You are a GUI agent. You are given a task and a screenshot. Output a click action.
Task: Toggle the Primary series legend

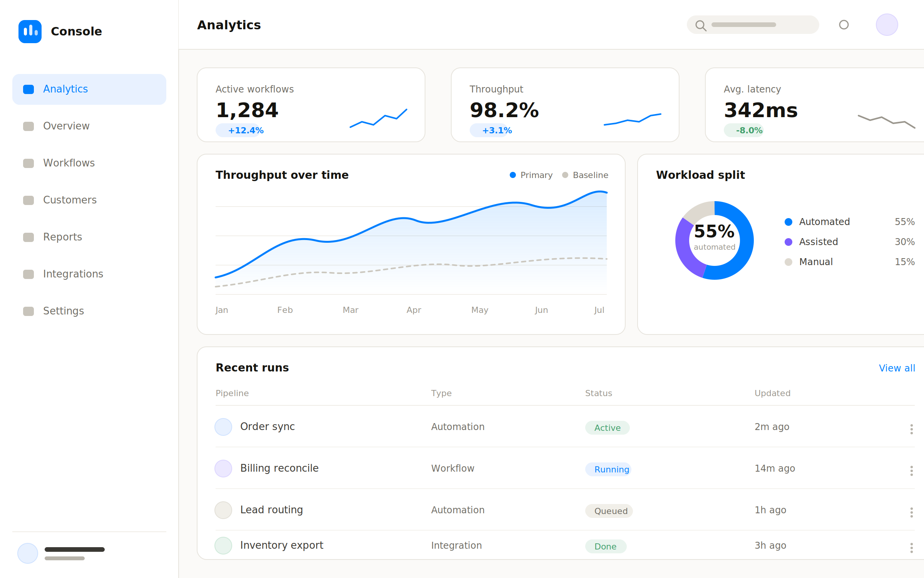click(x=531, y=175)
